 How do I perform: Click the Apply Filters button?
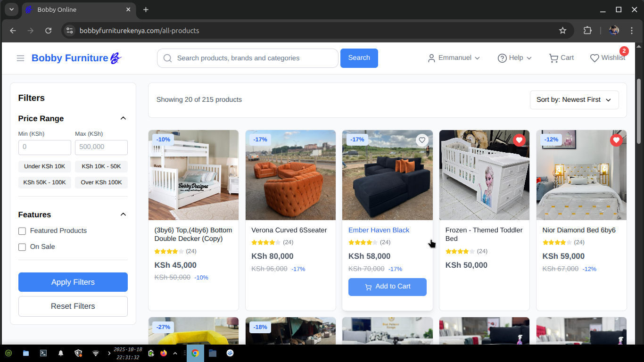click(73, 282)
